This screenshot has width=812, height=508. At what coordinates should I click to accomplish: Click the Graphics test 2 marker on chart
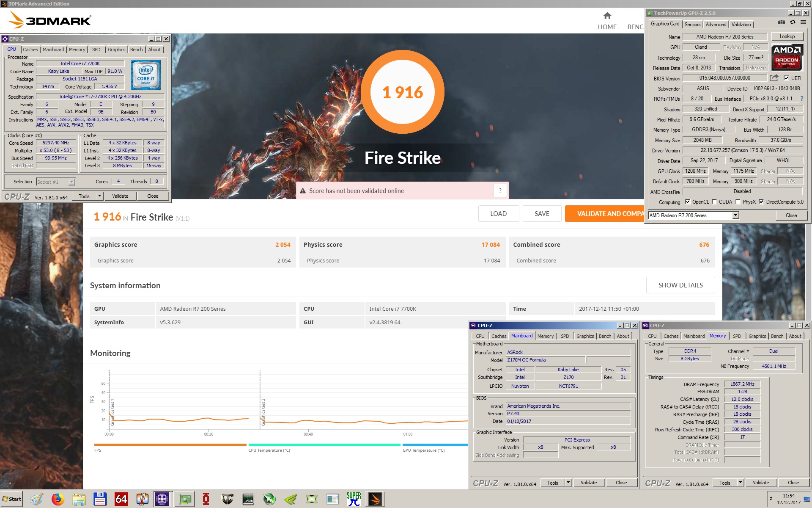(x=263, y=411)
